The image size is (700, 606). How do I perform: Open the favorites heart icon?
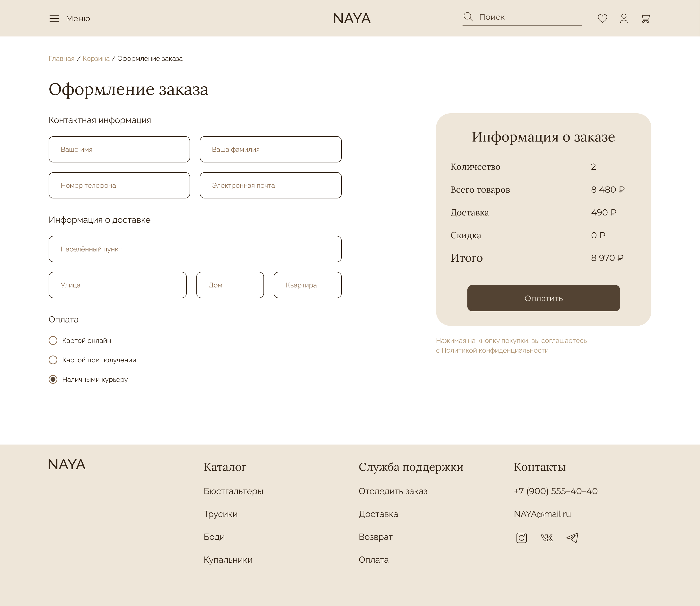coord(602,18)
